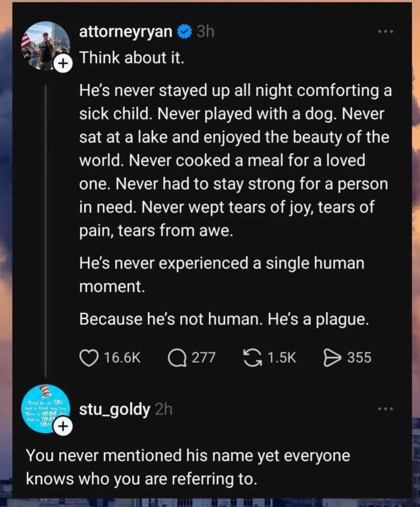420x507 pixels.
Task: Follow attorneyryan using the plus badge
Action: (x=64, y=64)
